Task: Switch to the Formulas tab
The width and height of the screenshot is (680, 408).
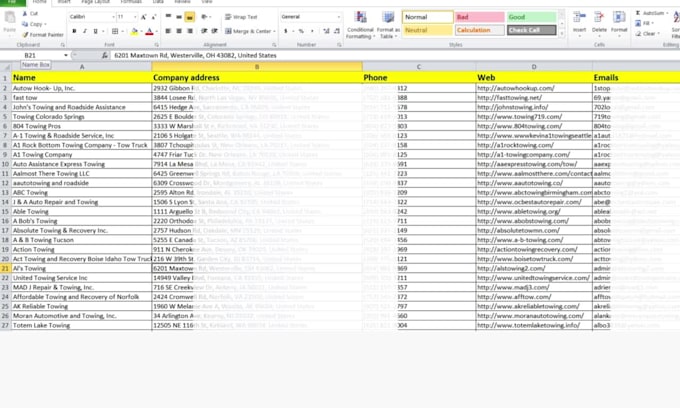Action: pyautogui.click(x=131, y=2)
